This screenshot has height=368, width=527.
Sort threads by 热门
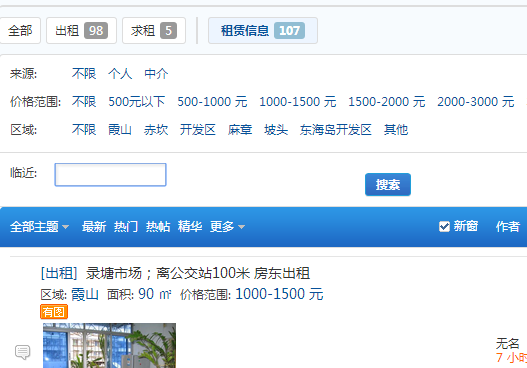pyautogui.click(x=126, y=227)
